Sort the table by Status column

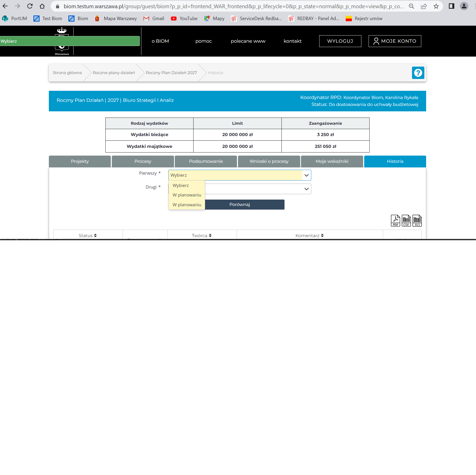click(88, 236)
